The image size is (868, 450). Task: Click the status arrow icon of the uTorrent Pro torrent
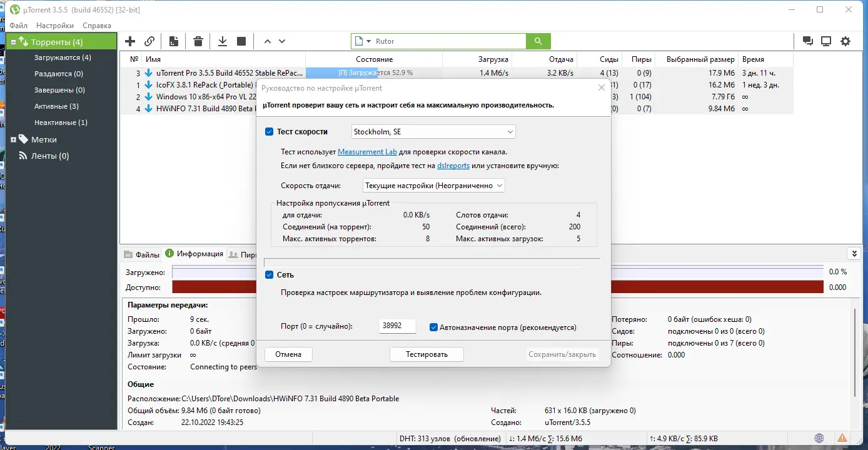[148, 73]
